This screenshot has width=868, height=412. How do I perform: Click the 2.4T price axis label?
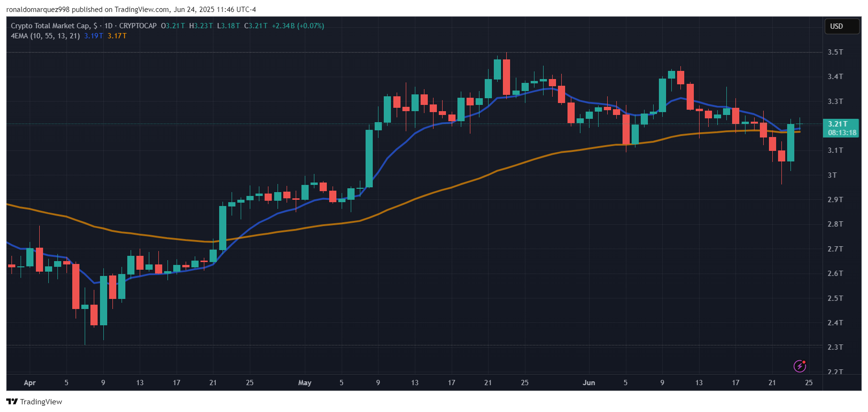pyautogui.click(x=835, y=322)
